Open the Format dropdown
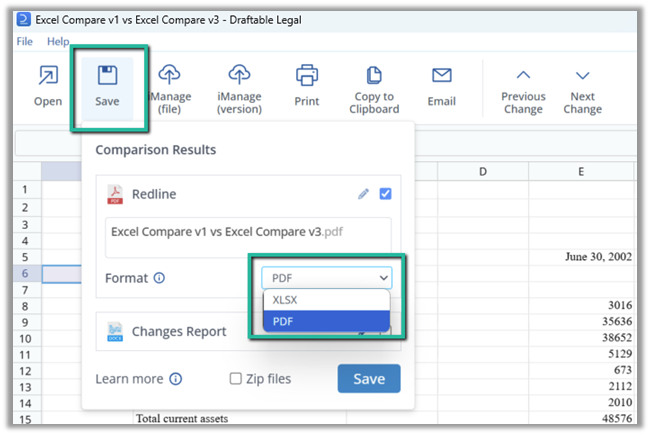This screenshot has height=435, width=650. [327, 278]
